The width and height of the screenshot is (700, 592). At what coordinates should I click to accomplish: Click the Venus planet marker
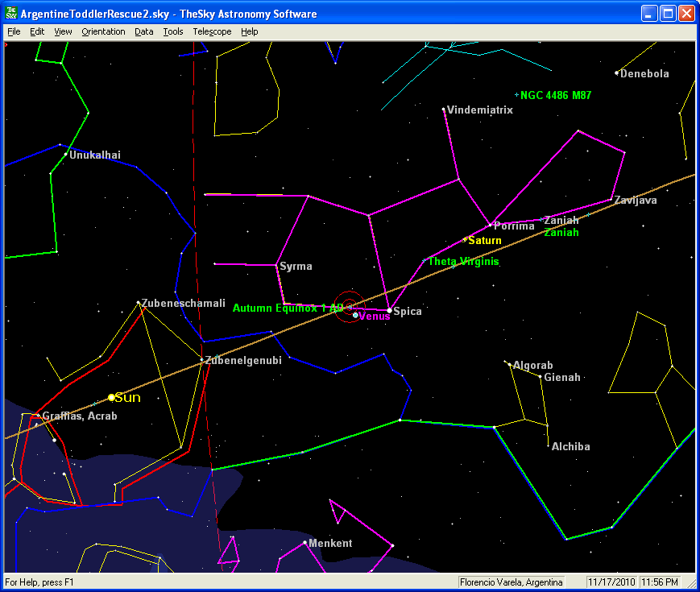355,315
